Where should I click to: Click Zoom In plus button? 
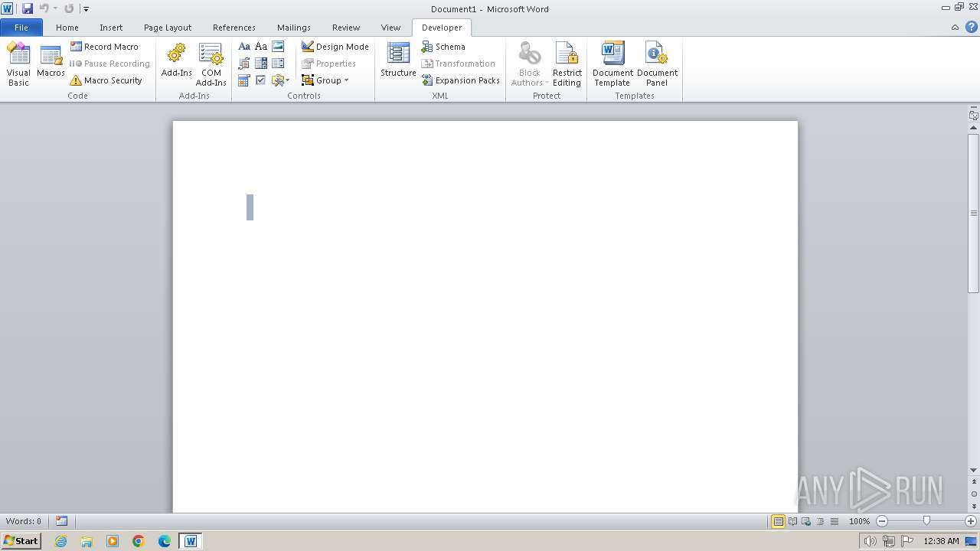coord(971,521)
